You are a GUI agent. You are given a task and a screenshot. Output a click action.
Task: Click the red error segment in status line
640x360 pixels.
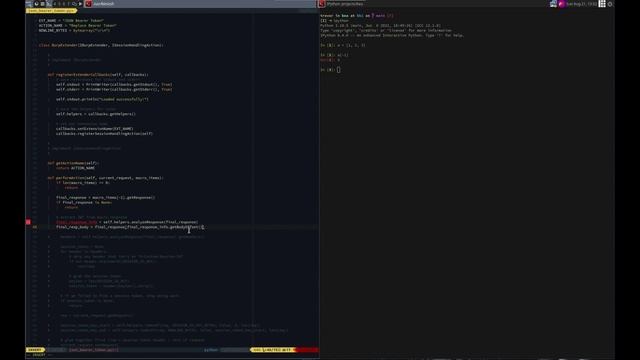(307, 350)
